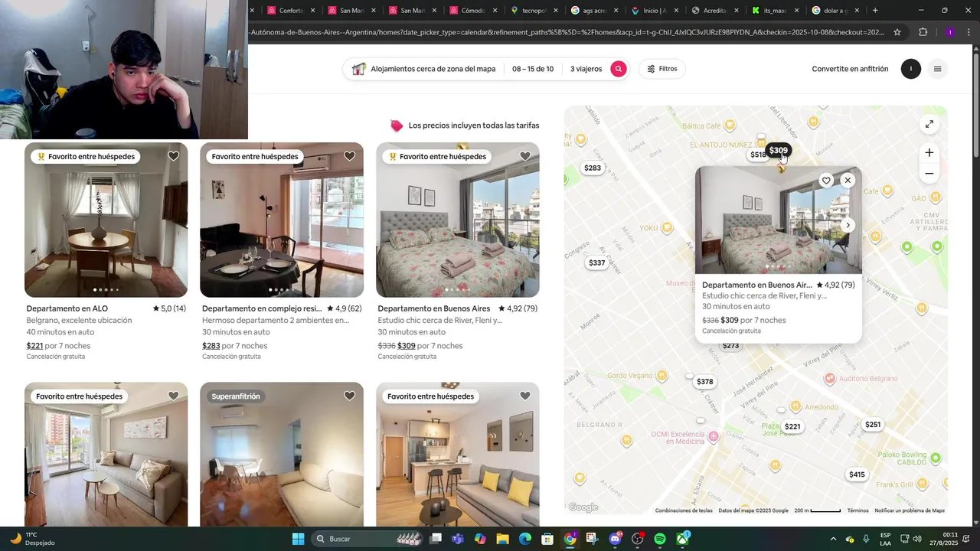980x551 pixels.
Task: Open a new browser tab
Action: pyautogui.click(x=875, y=11)
